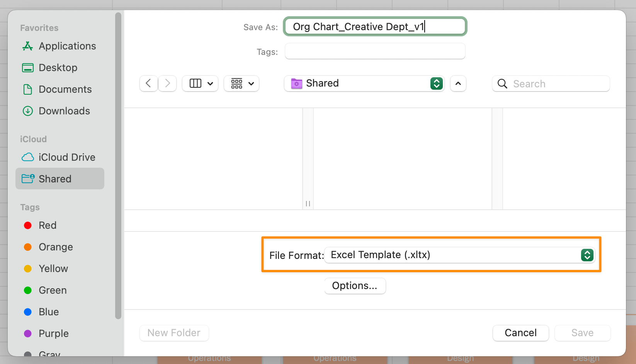Select the Documents sidebar icon

click(x=28, y=89)
